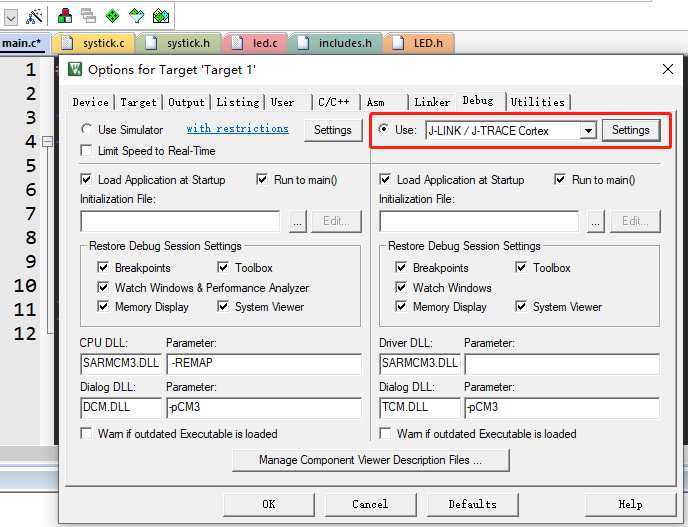Click Manage Component Viewer Description Files button

[x=370, y=460]
